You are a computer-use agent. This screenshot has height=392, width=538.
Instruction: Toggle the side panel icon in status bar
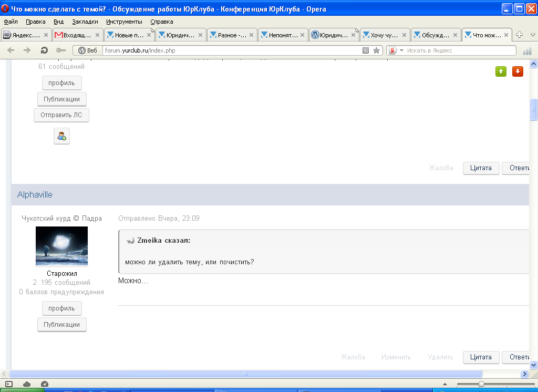point(9,384)
